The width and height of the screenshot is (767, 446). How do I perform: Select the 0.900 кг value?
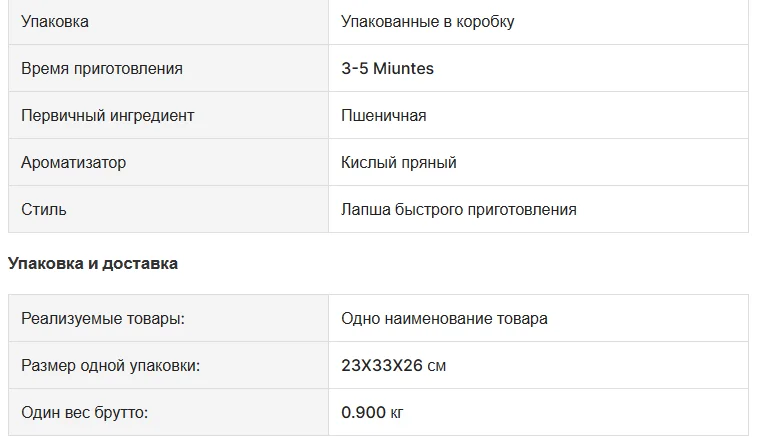(372, 412)
